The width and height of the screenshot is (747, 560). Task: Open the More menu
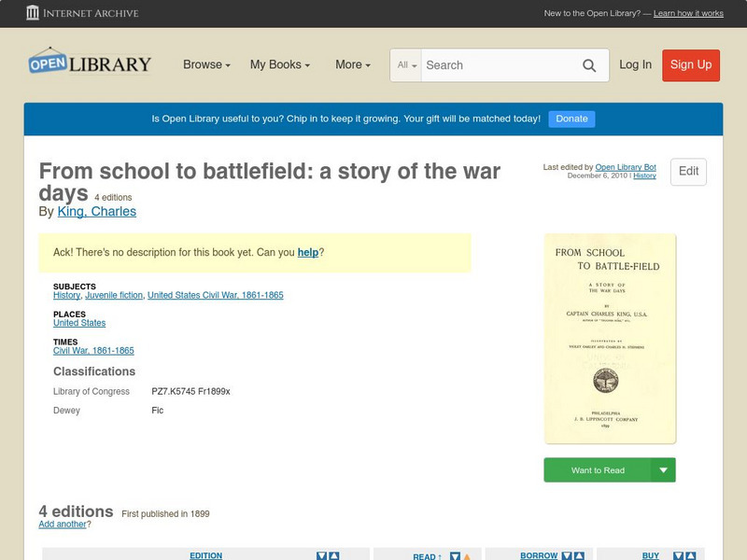click(x=351, y=65)
